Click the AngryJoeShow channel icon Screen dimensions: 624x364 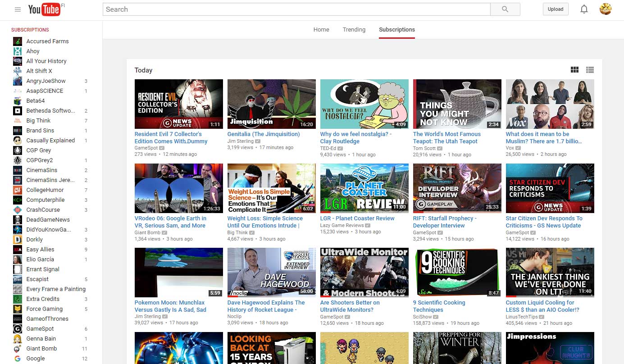(x=18, y=81)
